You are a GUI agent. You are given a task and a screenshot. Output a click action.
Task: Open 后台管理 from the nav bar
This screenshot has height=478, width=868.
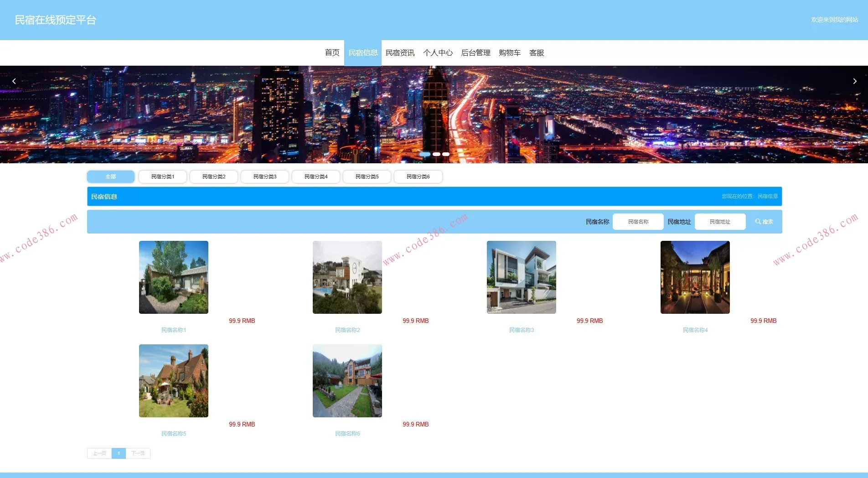(475, 53)
